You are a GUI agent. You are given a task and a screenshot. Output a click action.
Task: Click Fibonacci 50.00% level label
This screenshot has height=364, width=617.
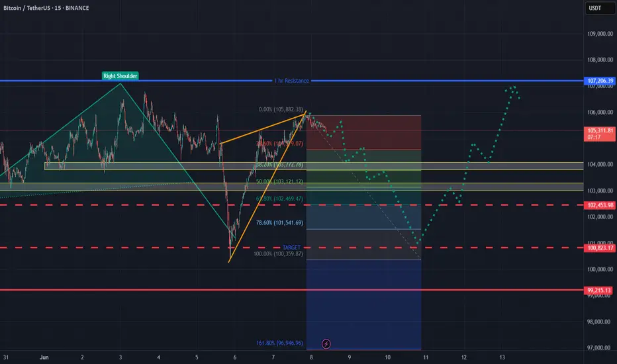(279, 181)
